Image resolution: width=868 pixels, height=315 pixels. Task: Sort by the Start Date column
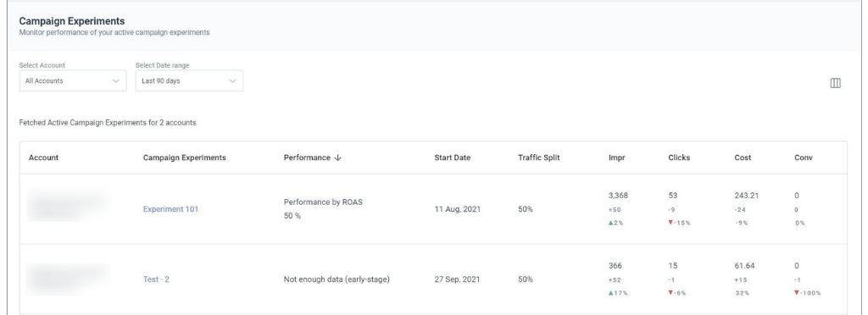(x=453, y=157)
